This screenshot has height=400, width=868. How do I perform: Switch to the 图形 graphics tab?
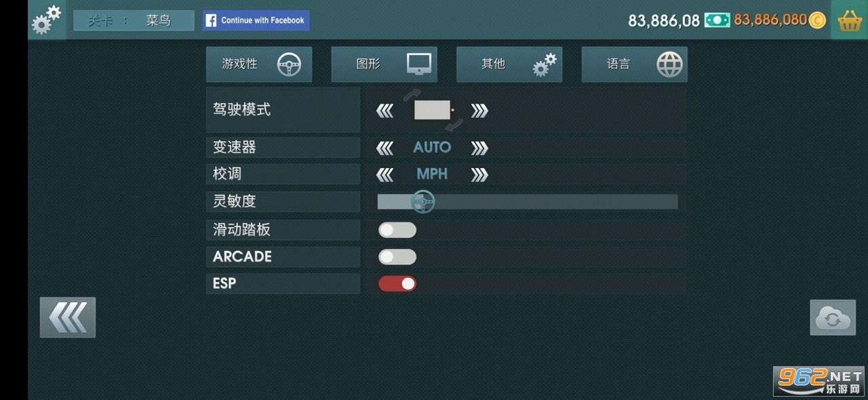[384, 64]
